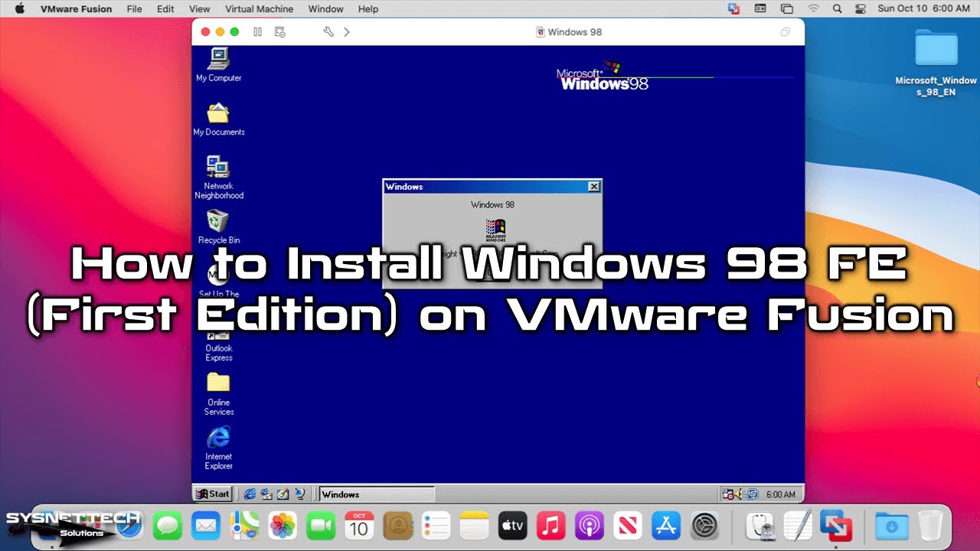Image resolution: width=980 pixels, height=551 pixels.
Task: Open the Apple menu
Action: pyautogui.click(x=20, y=8)
